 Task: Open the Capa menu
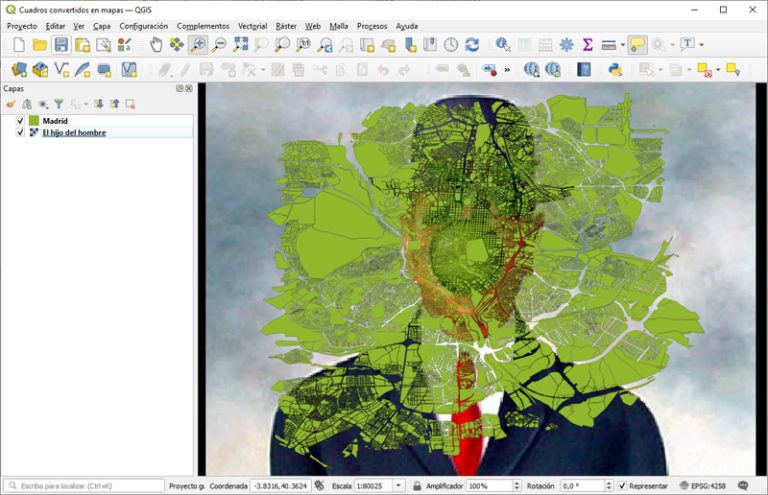(x=102, y=26)
